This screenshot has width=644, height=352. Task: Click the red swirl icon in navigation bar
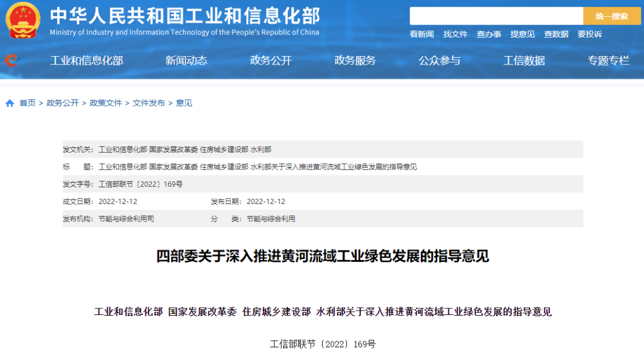[11, 60]
